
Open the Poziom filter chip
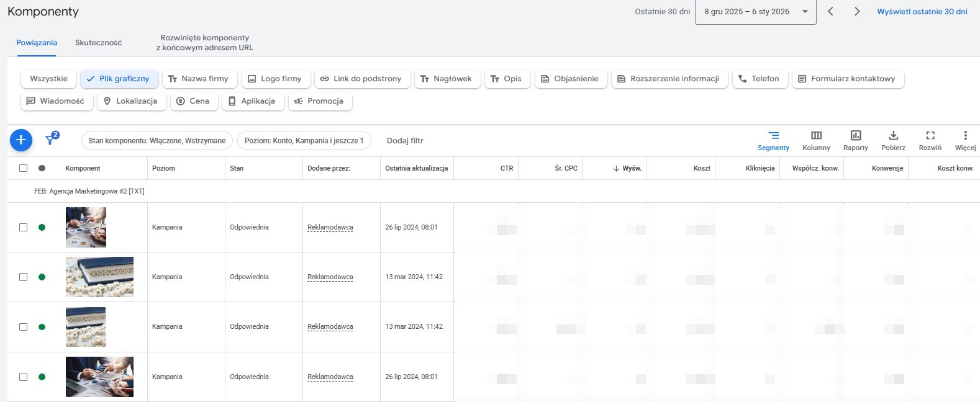[x=304, y=141]
